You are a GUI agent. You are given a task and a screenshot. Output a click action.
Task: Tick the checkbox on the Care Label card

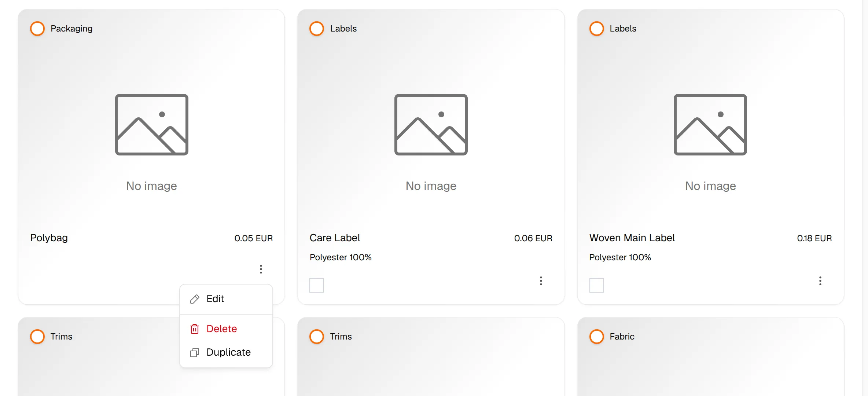(317, 285)
